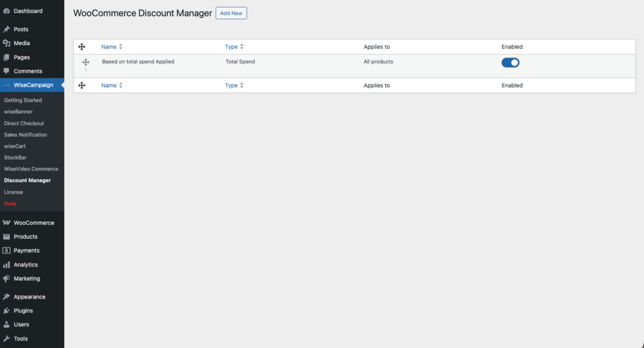644x348 pixels.
Task: Open Direct Checkout submenu link
Action: pyautogui.click(x=24, y=123)
